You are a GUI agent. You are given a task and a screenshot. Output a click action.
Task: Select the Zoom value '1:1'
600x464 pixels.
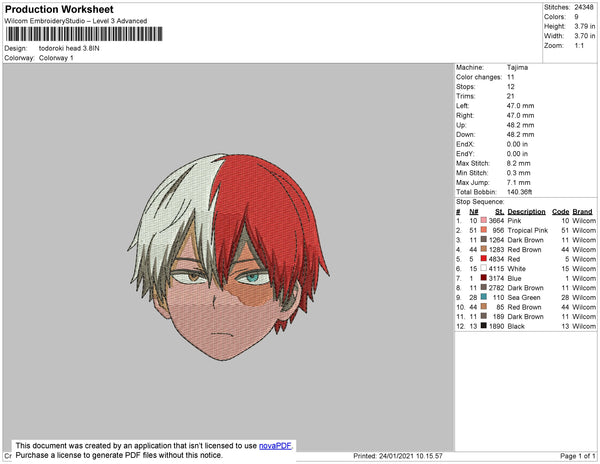click(579, 46)
